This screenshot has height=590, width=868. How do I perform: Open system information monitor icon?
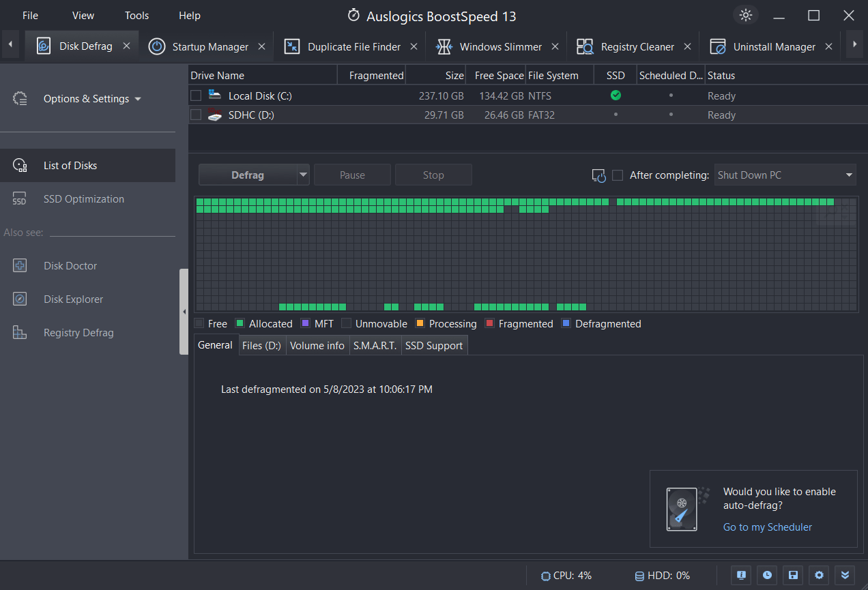click(740, 575)
